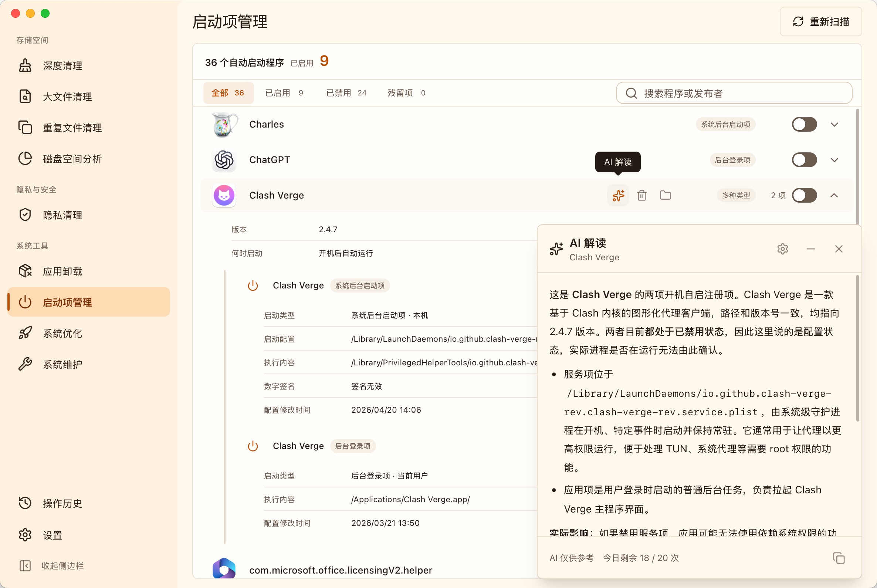Click the AI 解读 sparkle icon for Clash Verge

pos(618,195)
